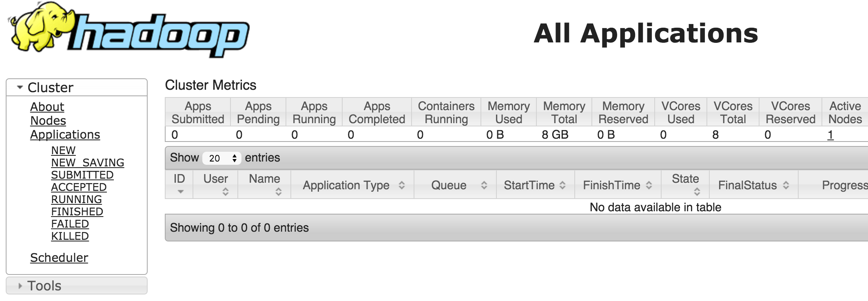Viewport: 868px width, 301px height.
Task: Click the FinishTime sort arrows
Action: (649, 185)
